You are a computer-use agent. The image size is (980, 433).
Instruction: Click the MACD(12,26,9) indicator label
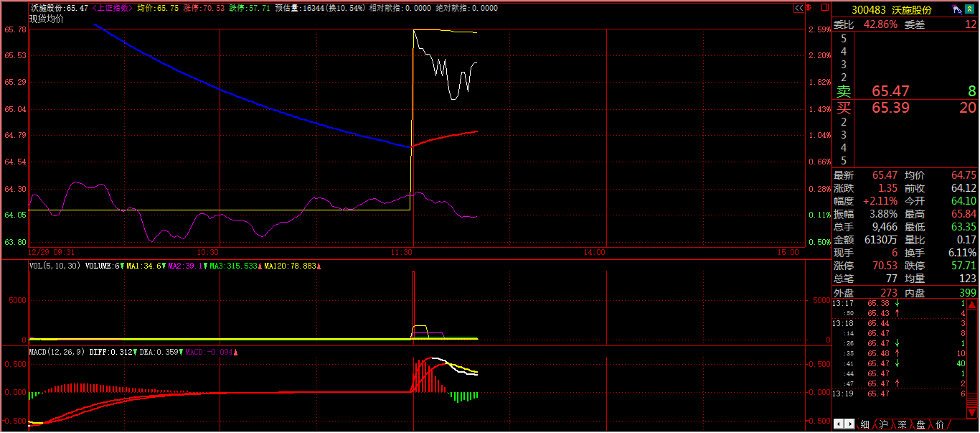click(x=57, y=352)
